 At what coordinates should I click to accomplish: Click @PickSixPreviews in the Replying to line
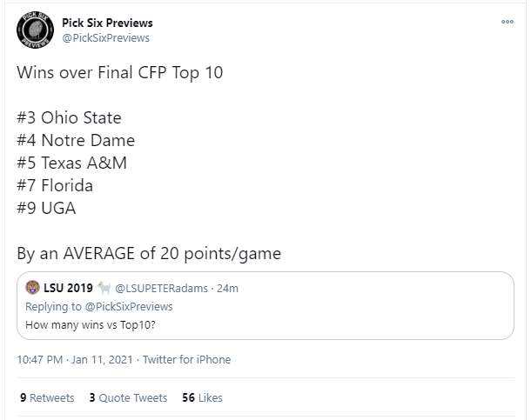(x=128, y=306)
